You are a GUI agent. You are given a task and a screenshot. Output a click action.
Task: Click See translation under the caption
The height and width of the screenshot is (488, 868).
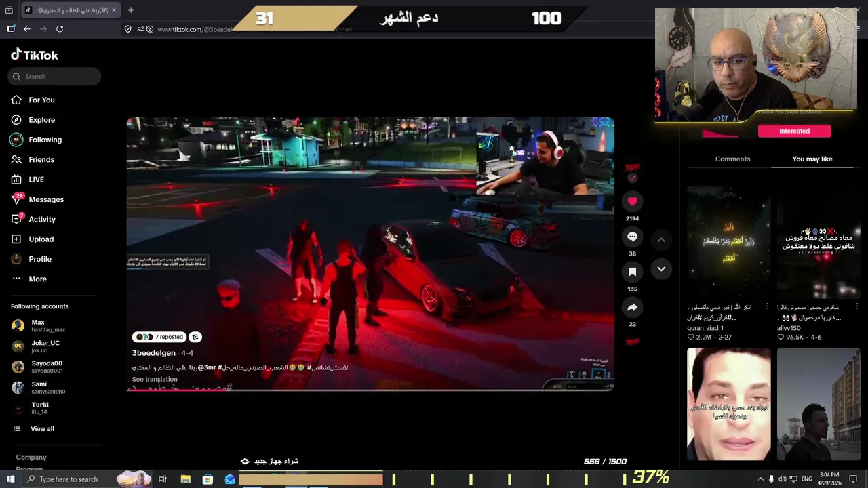point(155,380)
